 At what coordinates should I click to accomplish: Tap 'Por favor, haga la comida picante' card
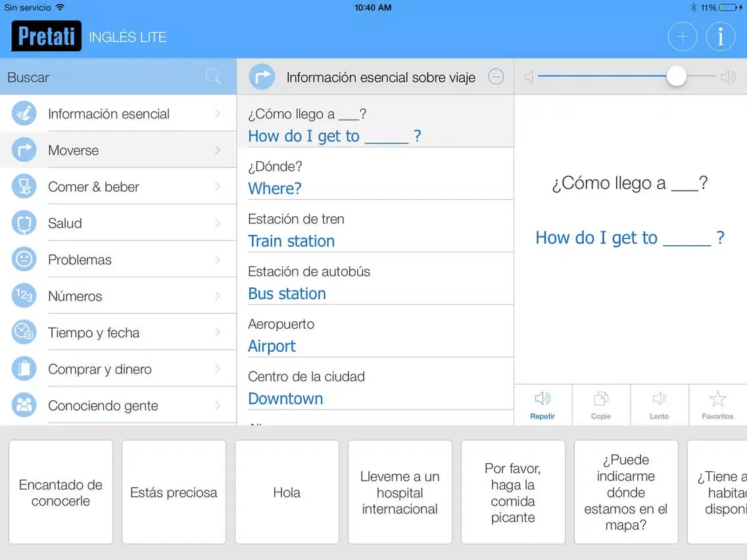pyautogui.click(x=513, y=492)
